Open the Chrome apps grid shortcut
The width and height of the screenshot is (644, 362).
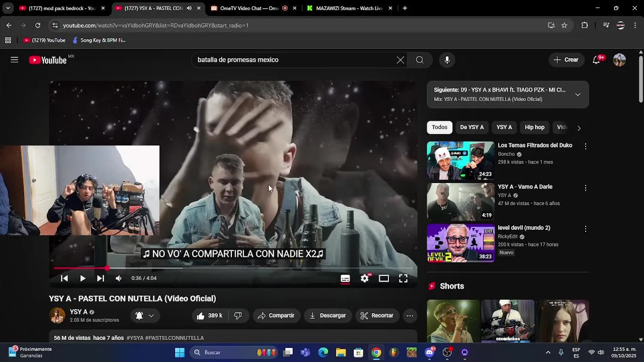(x=8, y=40)
